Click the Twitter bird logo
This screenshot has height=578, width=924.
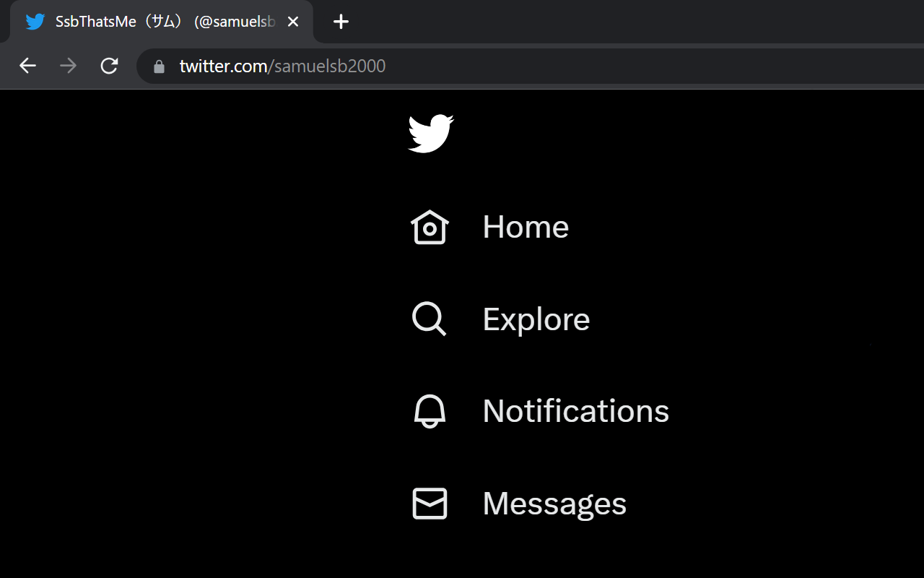point(431,134)
